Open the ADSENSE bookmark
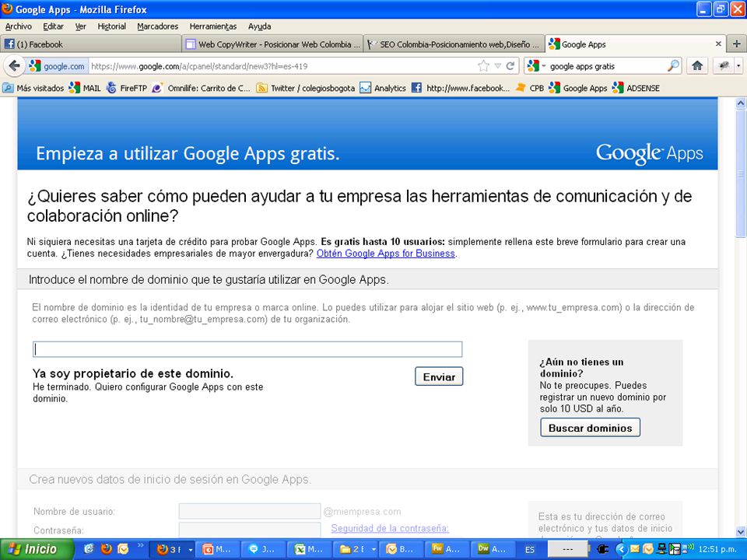The image size is (747, 560). coord(636,88)
